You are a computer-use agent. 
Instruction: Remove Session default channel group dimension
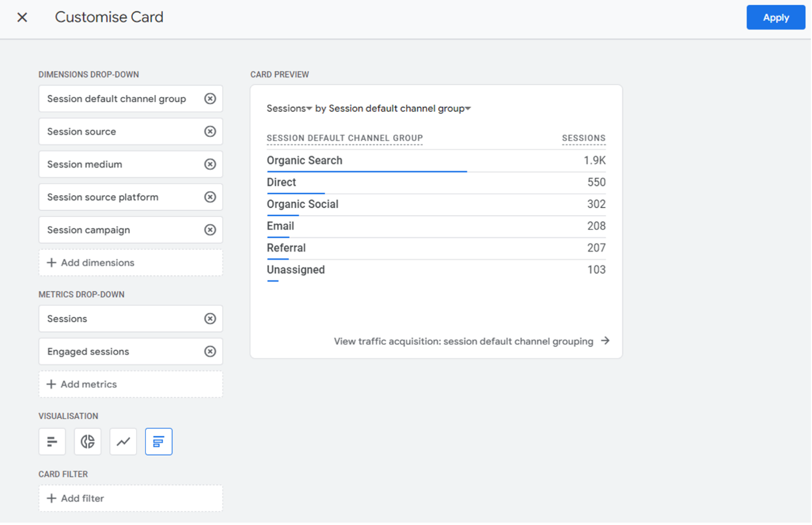210,99
